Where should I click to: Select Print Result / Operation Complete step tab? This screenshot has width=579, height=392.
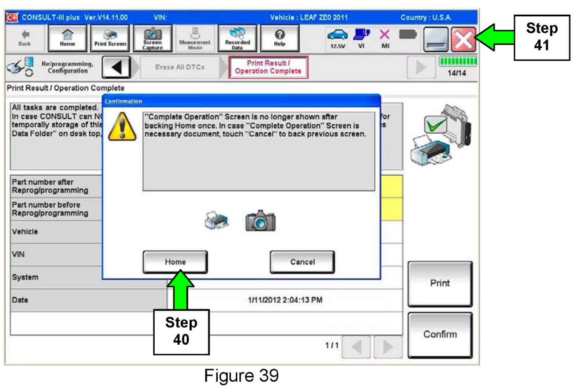[x=268, y=67]
